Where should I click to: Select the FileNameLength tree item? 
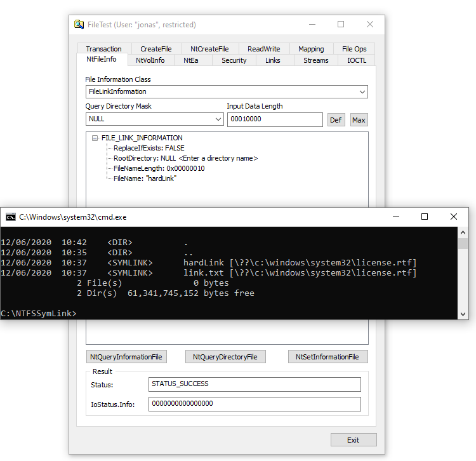click(x=159, y=168)
